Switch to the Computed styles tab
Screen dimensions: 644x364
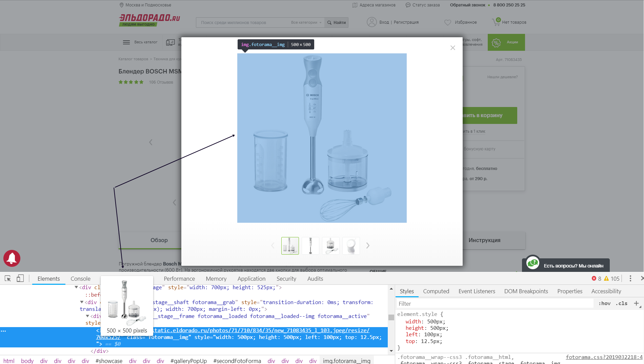(x=436, y=291)
